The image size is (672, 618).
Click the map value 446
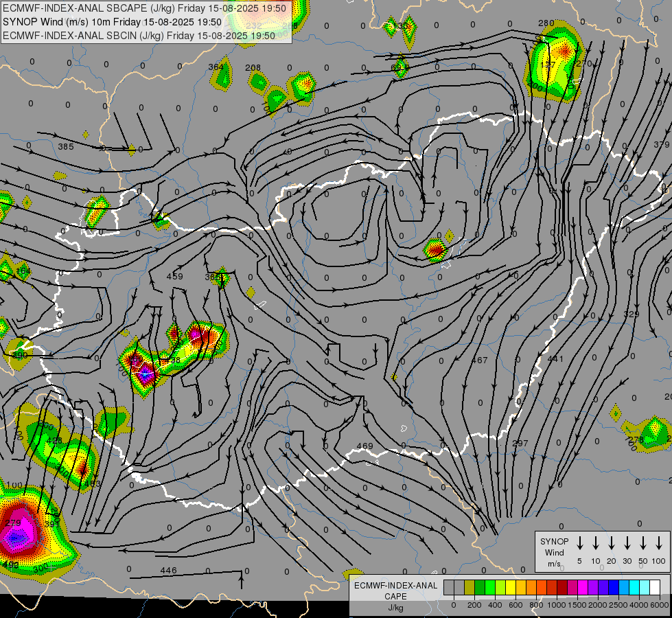pyautogui.click(x=168, y=570)
